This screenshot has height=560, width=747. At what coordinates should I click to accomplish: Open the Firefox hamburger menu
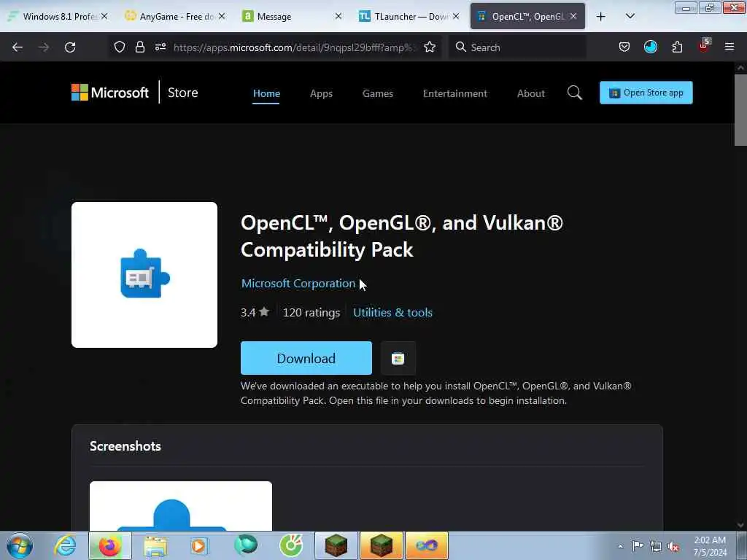pyautogui.click(x=729, y=47)
